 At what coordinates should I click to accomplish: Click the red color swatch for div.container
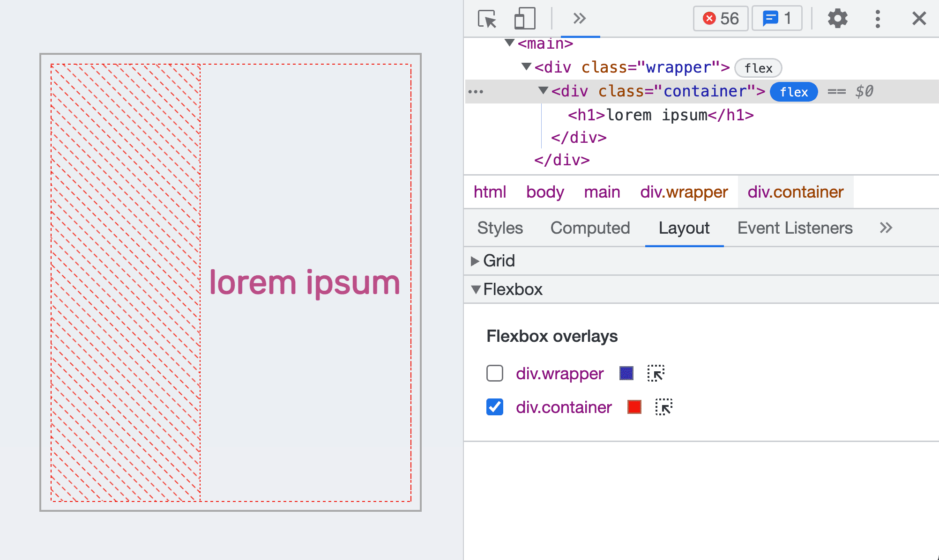635,407
